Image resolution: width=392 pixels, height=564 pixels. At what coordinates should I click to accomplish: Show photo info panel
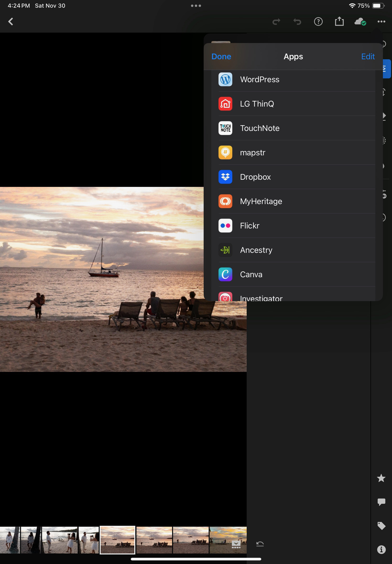(381, 549)
